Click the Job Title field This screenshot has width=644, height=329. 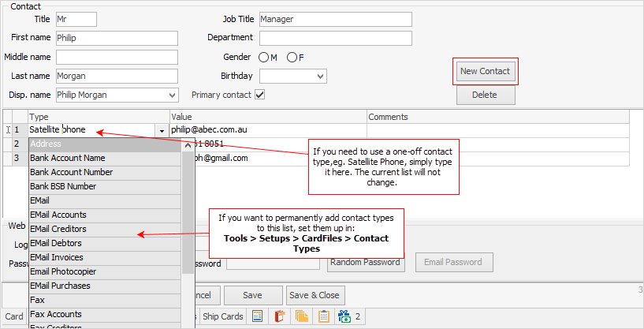point(336,19)
